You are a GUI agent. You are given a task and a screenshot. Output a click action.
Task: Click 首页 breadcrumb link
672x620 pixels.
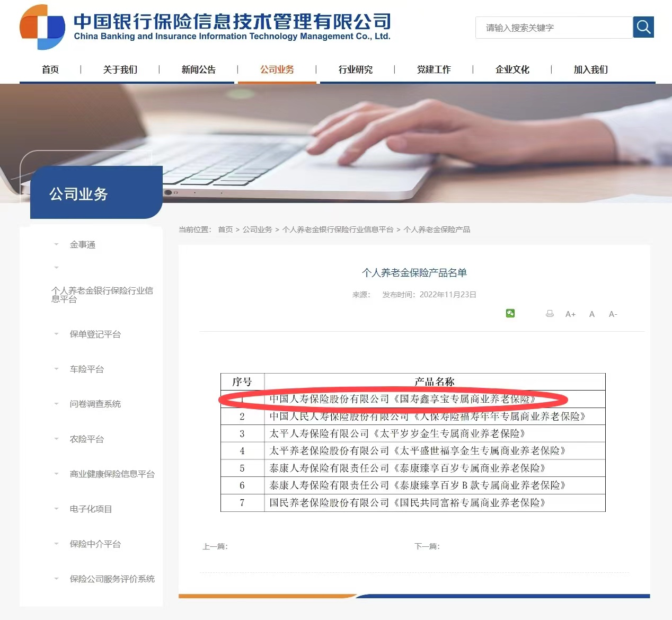tap(225, 229)
